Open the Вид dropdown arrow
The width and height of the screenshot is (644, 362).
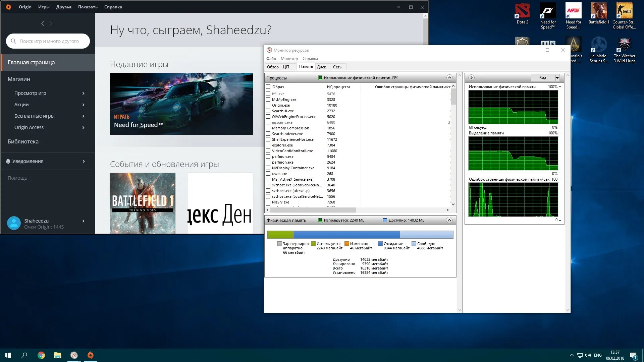[x=557, y=78]
